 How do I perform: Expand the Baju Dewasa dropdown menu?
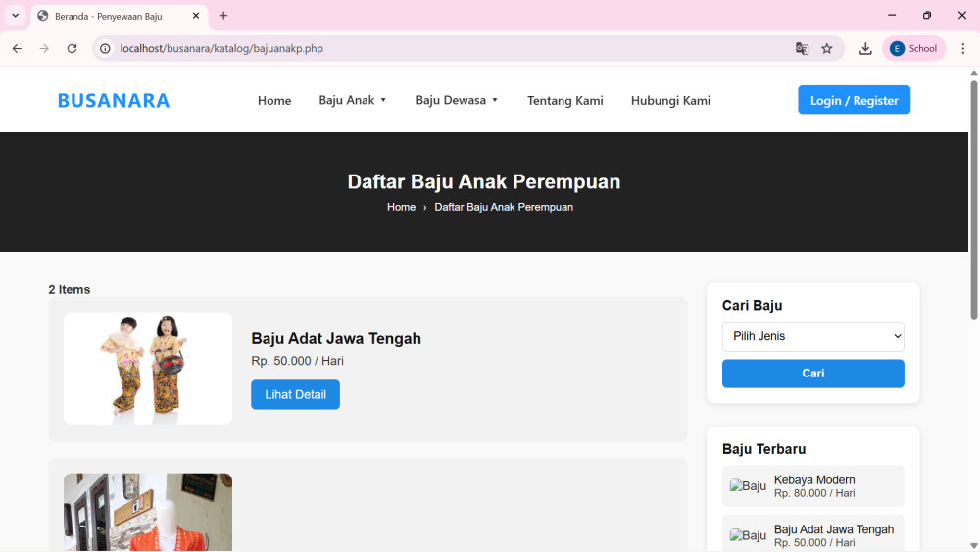click(457, 100)
